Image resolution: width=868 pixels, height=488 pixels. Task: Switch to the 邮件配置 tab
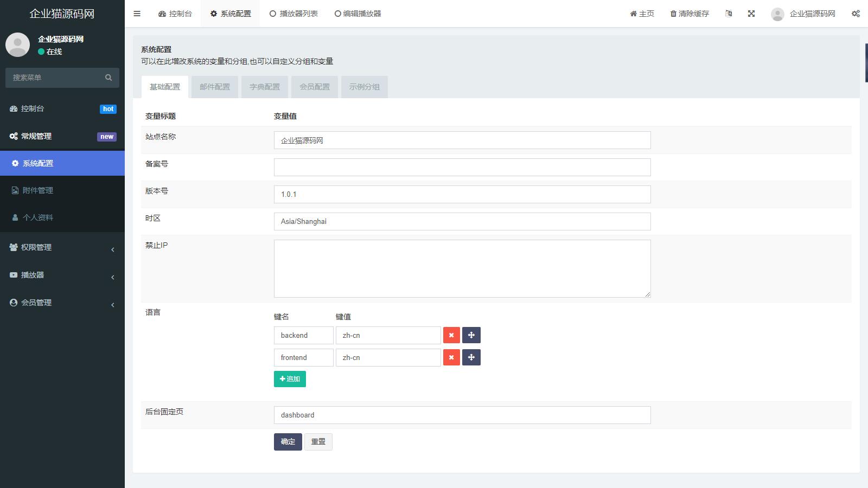point(215,87)
